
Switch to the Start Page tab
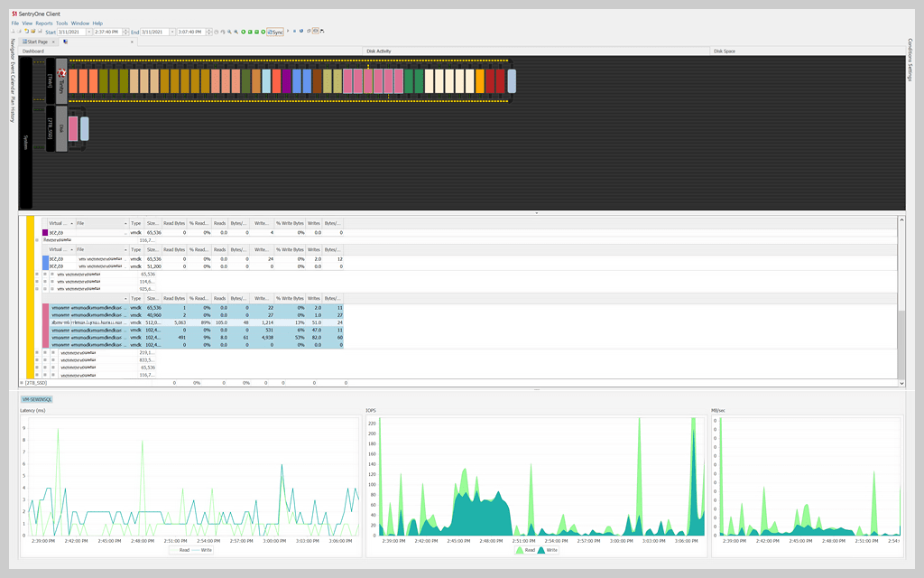37,41
